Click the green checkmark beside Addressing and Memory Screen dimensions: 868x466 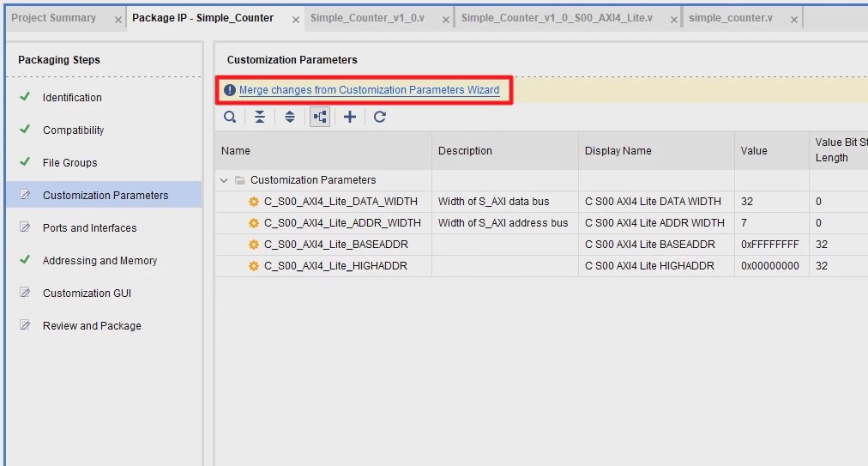tap(25, 259)
